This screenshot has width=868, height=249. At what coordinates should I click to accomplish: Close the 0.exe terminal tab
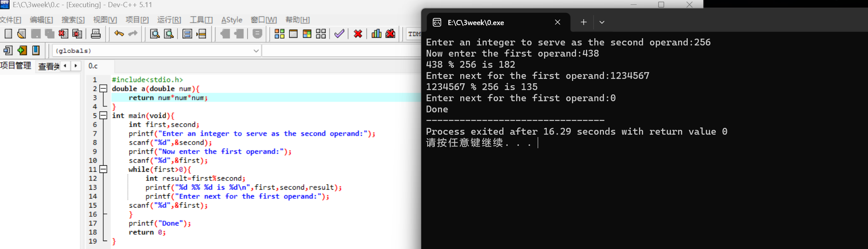tap(558, 22)
